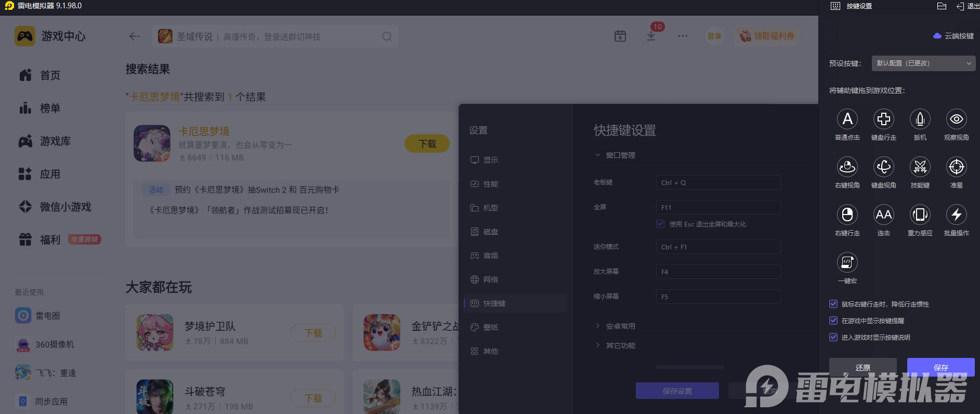Open the downloads icon with badge 10
This screenshot has width=980, height=414.
click(x=651, y=36)
